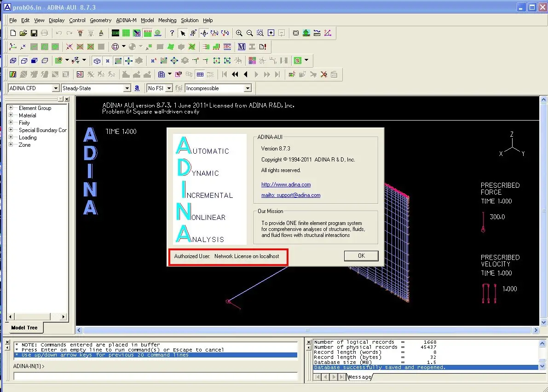Click OK in the about dialog
This screenshot has height=392, width=548.
361,256
